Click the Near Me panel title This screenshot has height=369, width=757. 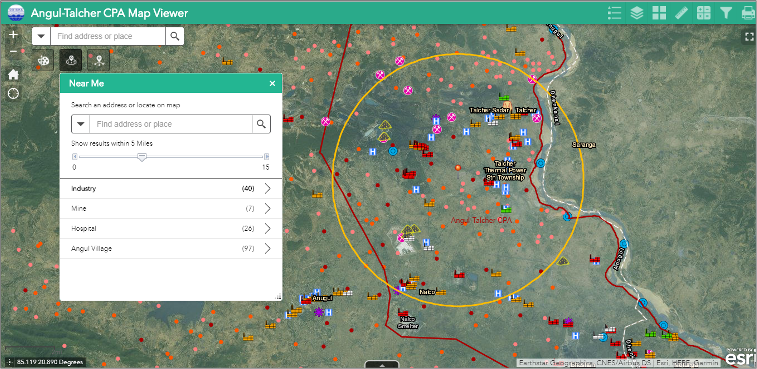tap(86, 84)
